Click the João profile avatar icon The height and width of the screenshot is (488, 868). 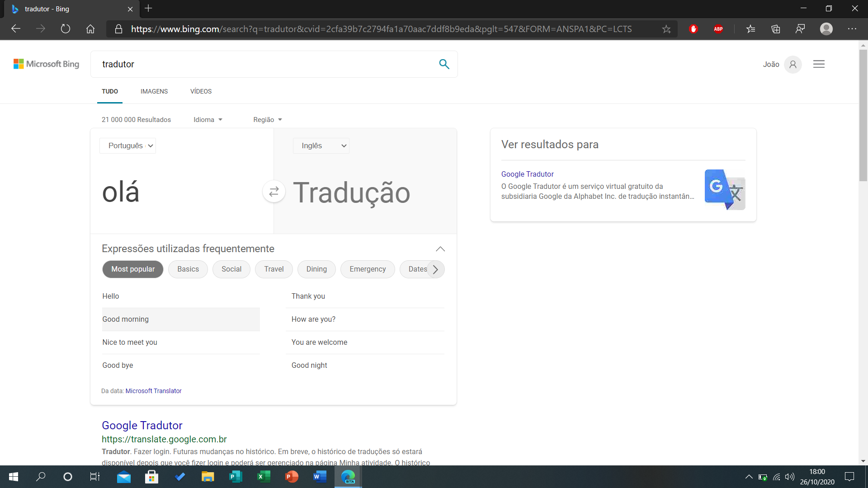pyautogui.click(x=793, y=65)
